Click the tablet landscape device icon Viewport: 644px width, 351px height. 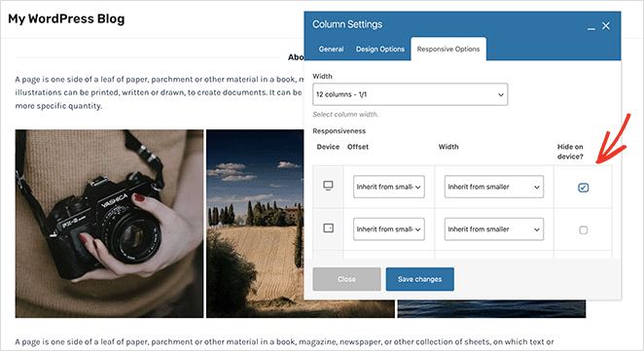click(x=328, y=228)
